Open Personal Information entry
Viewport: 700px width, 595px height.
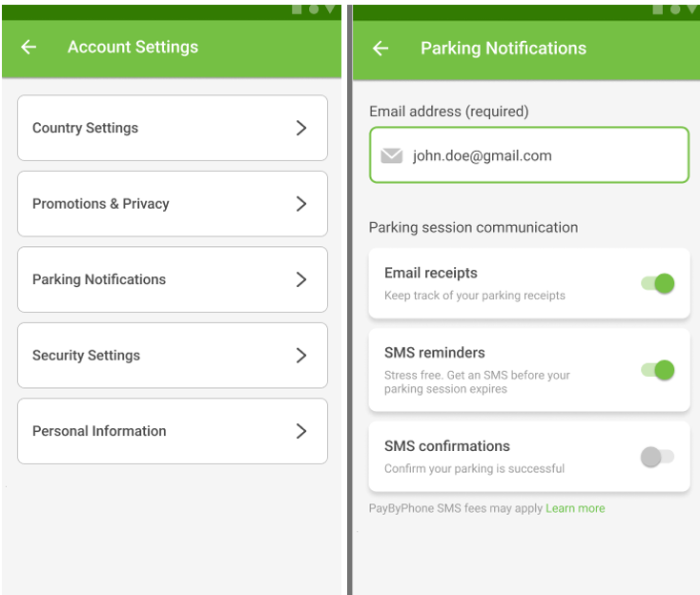[x=173, y=431]
